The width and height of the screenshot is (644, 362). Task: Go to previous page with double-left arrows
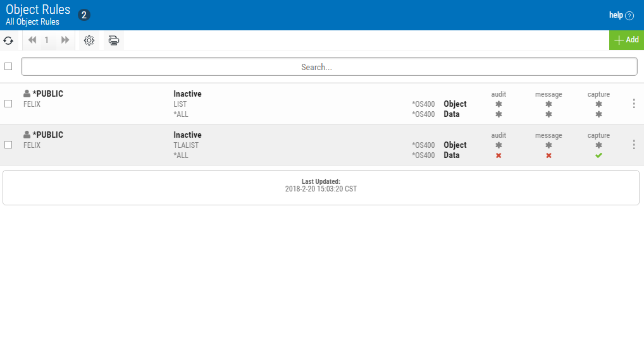(32, 40)
